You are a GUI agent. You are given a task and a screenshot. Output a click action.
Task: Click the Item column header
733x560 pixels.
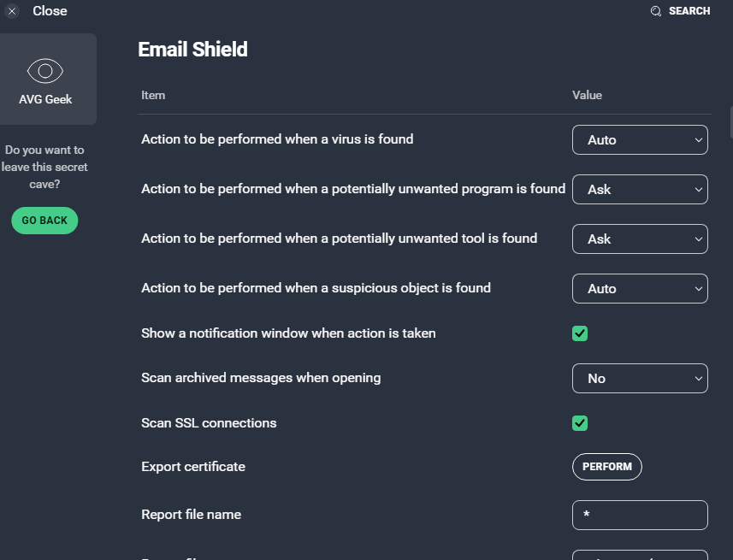153,95
